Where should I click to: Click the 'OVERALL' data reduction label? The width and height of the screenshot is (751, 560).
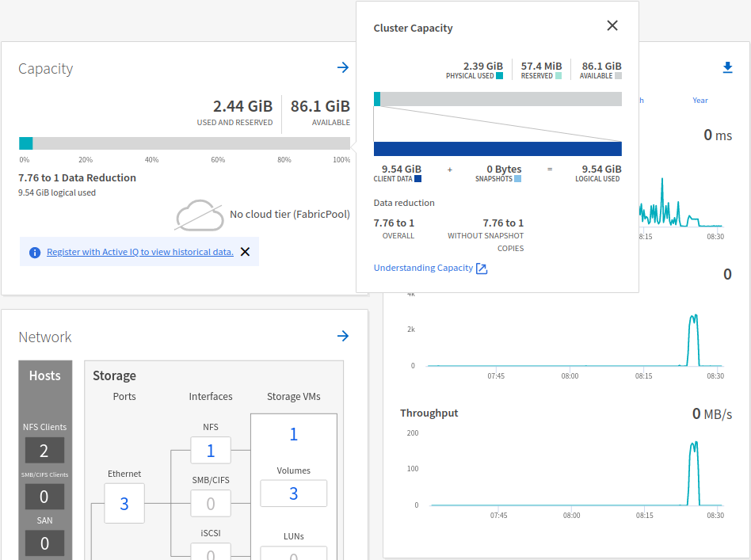tap(398, 236)
